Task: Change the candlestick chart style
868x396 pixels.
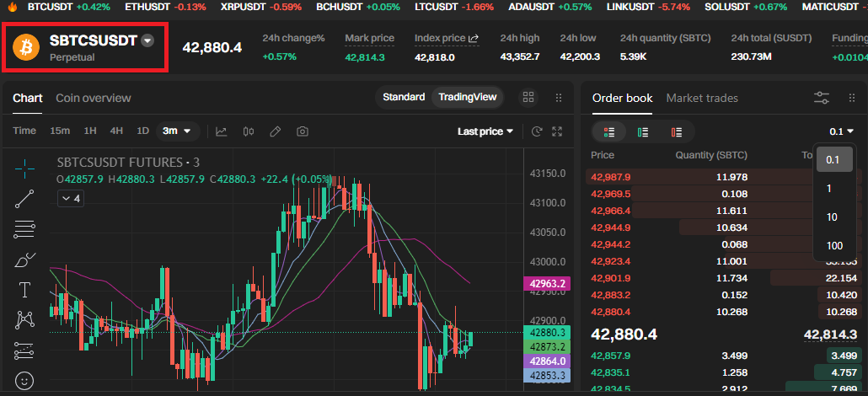Action: click(249, 131)
